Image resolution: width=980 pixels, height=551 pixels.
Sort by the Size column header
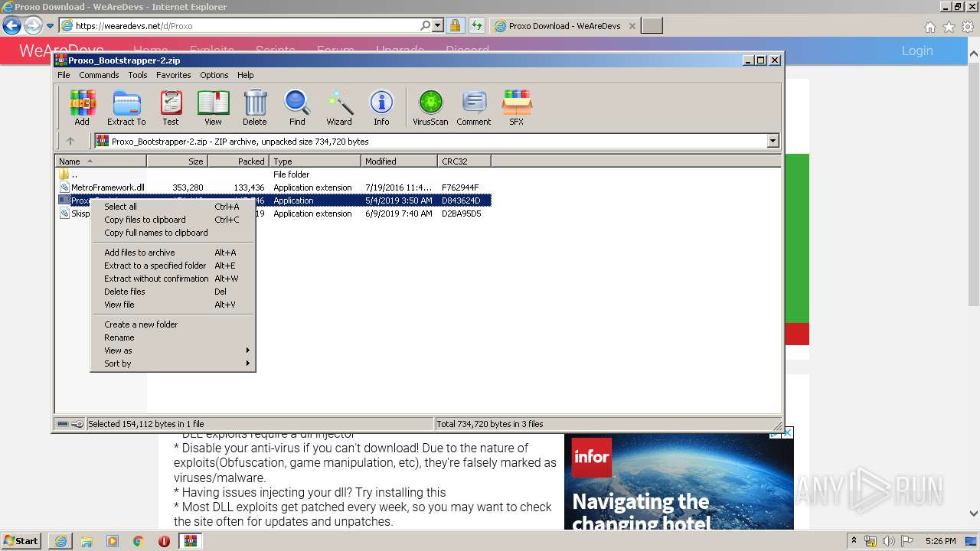177,161
